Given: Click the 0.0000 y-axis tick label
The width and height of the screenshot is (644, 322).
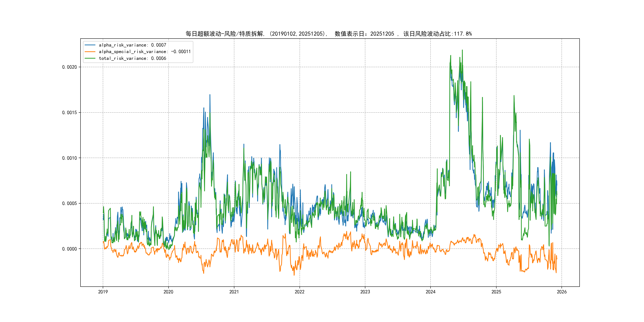Looking at the screenshot, I should coord(70,249).
